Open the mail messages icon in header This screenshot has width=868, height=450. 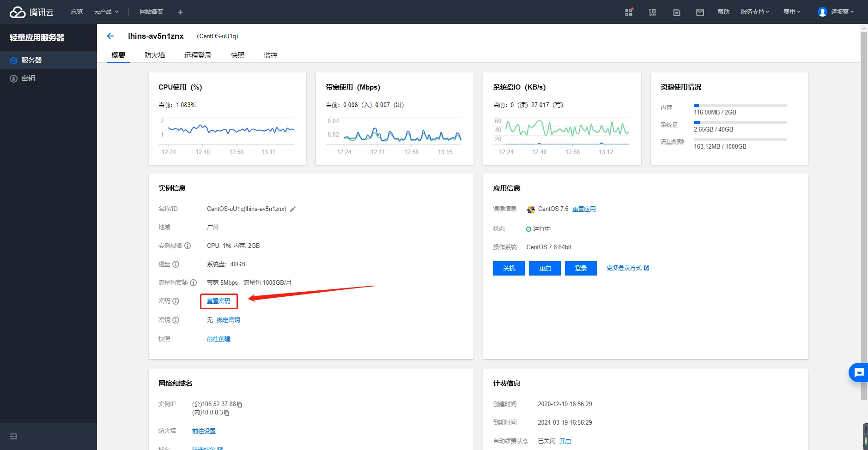pyautogui.click(x=700, y=12)
